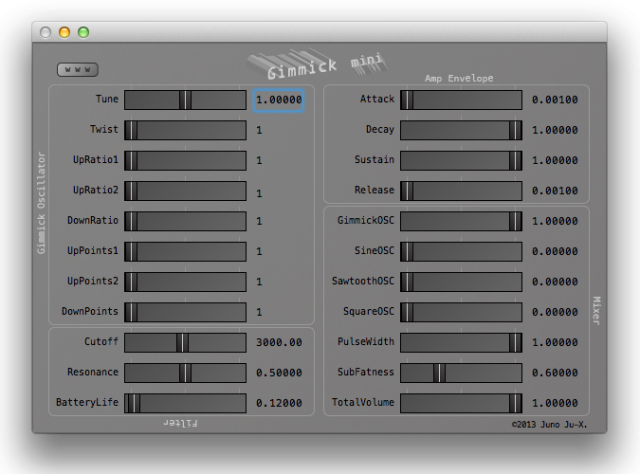Click the www button
Viewport: 640px width, 474px height.
[78, 69]
